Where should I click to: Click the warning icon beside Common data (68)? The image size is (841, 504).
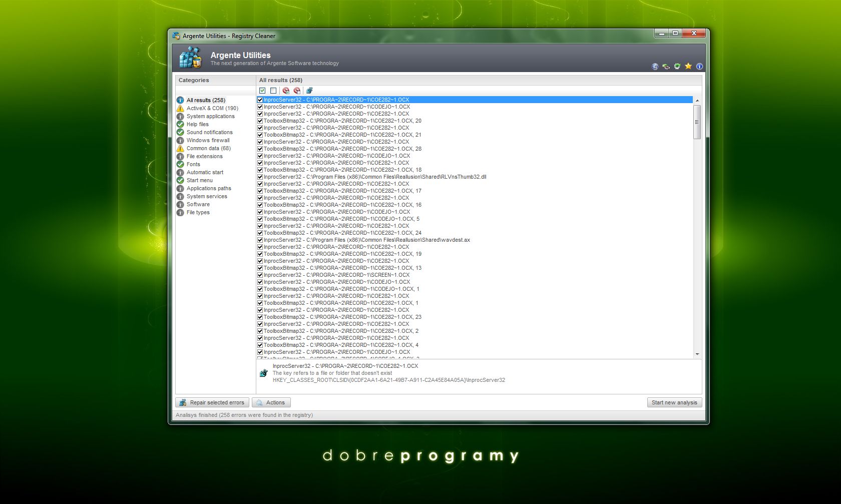coord(180,148)
